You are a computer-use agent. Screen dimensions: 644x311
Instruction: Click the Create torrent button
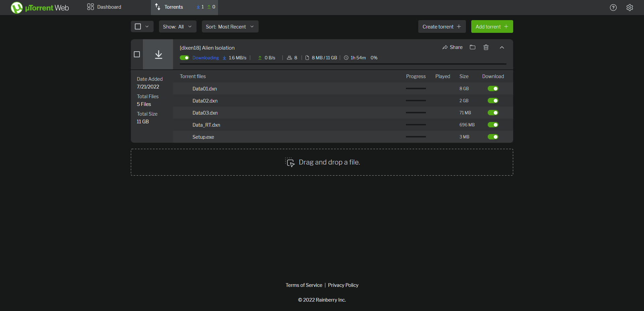click(x=442, y=26)
